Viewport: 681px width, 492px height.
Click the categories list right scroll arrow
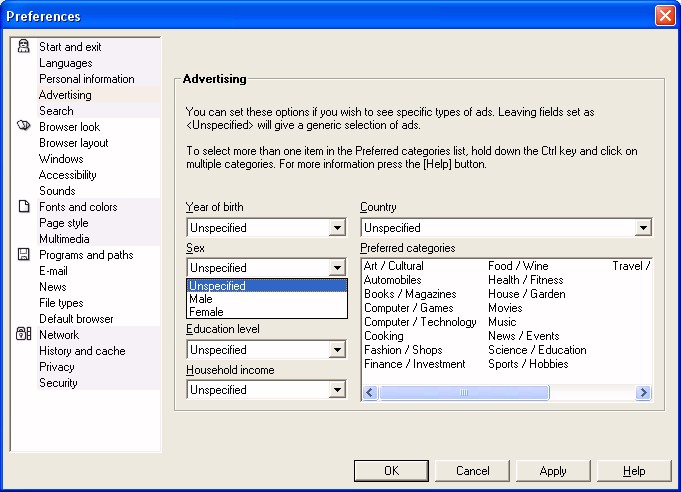point(643,393)
